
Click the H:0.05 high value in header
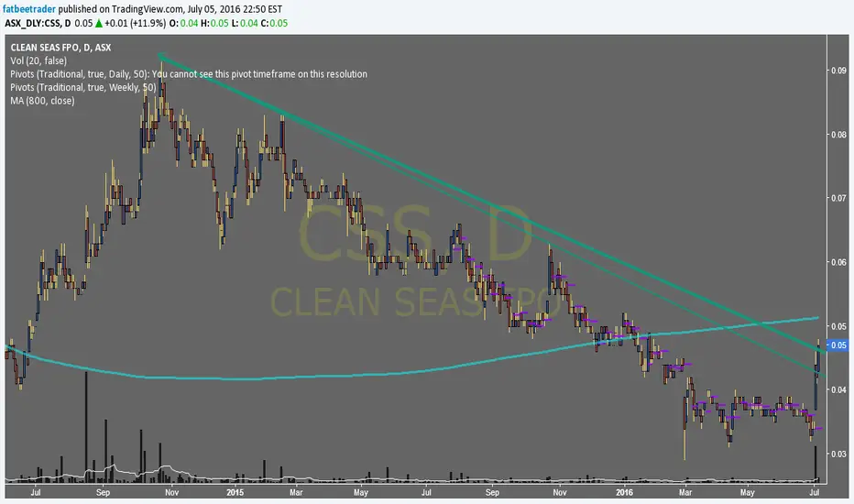click(x=214, y=24)
